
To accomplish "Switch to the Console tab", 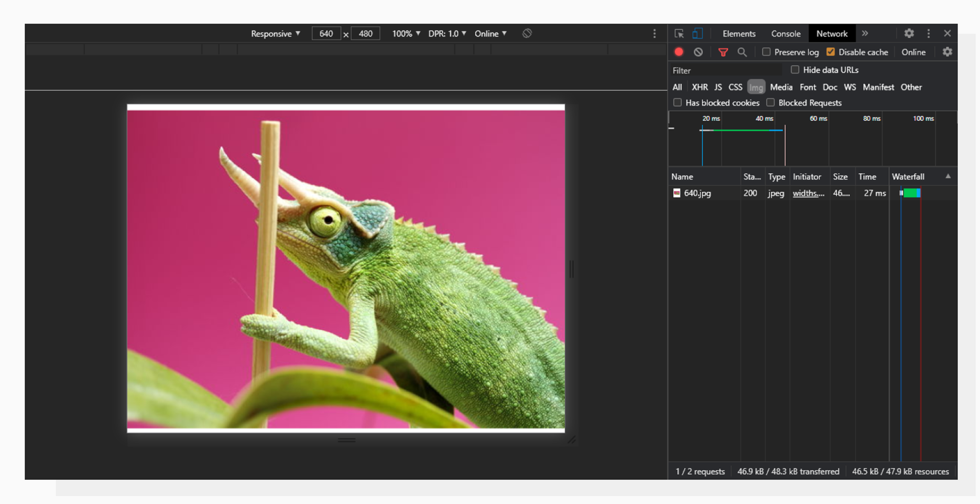I will tap(785, 33).
